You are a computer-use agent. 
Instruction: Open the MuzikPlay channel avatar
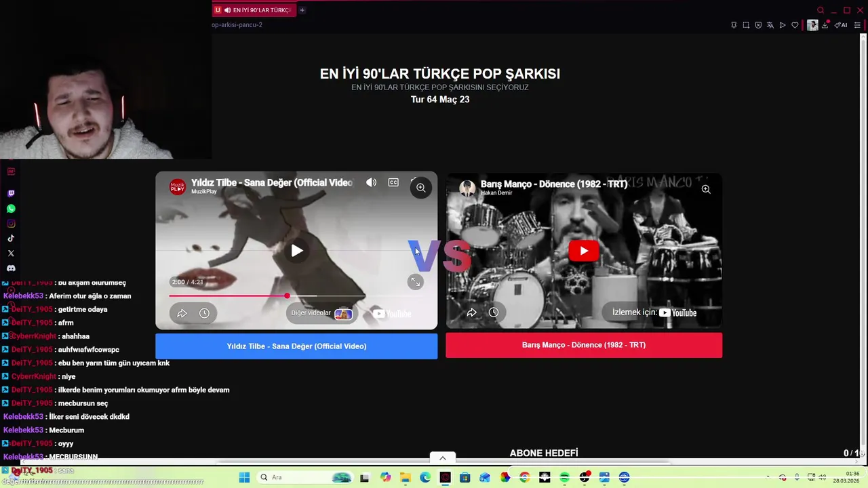click(x=178, y=186)
